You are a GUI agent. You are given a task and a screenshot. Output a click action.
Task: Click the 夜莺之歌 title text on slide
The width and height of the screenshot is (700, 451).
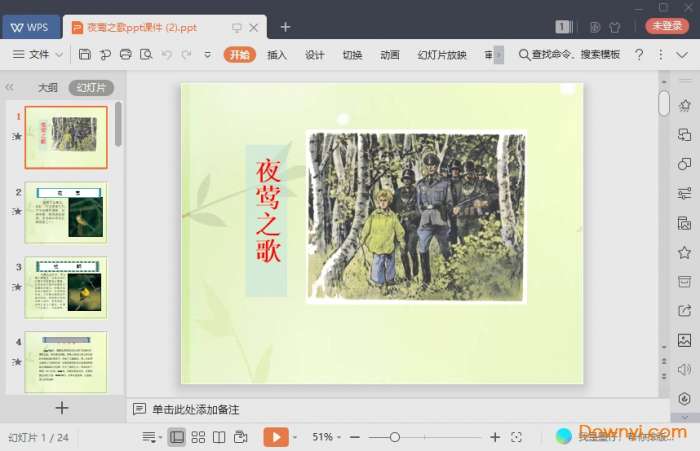(268, 211)
